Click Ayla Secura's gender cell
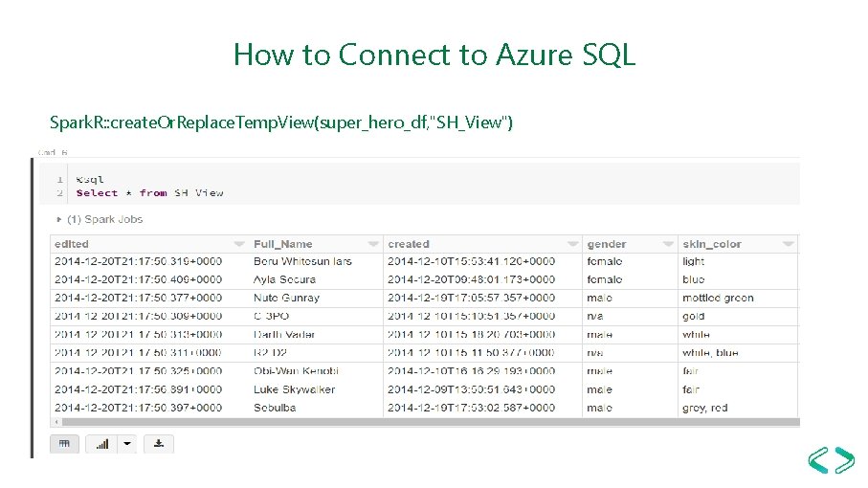Viewport: 868px width, 488px height. tap(605, 279)
